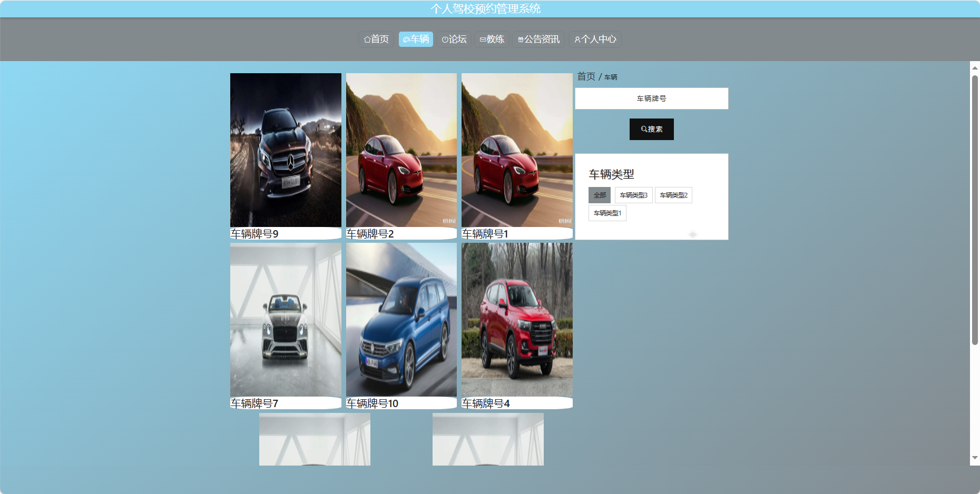Click the 车辆牌号10 label

click(x=373, y=403)
